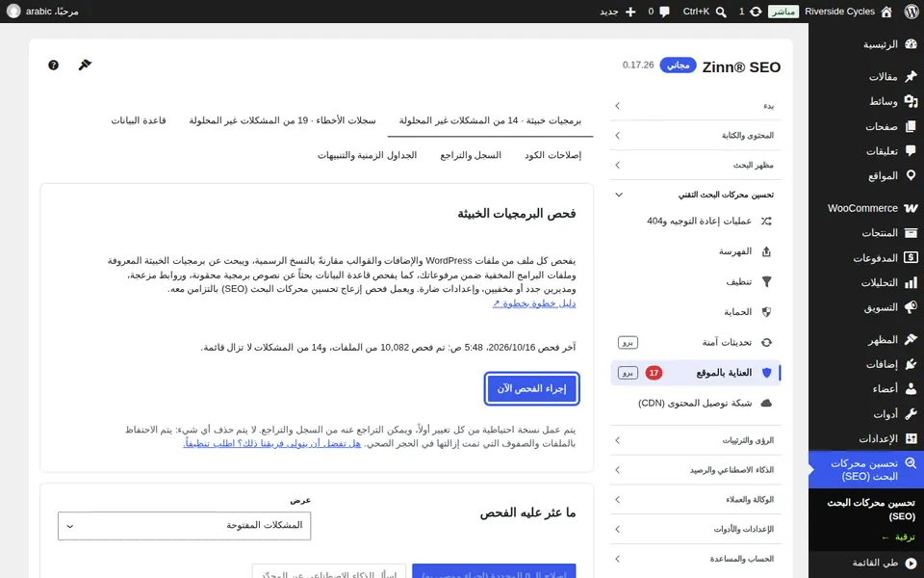Screen dimensions: 924x578
Task: Collapse تحسين محركات البحث التقني section
Action: pyautogui.click(x=696, y=195)
